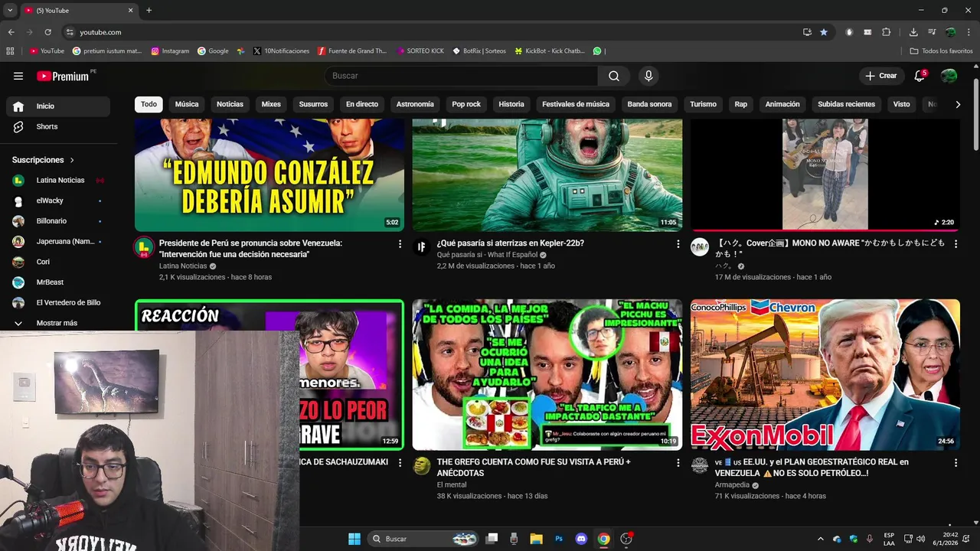Open Discord from the taskbar

point(581,539)
